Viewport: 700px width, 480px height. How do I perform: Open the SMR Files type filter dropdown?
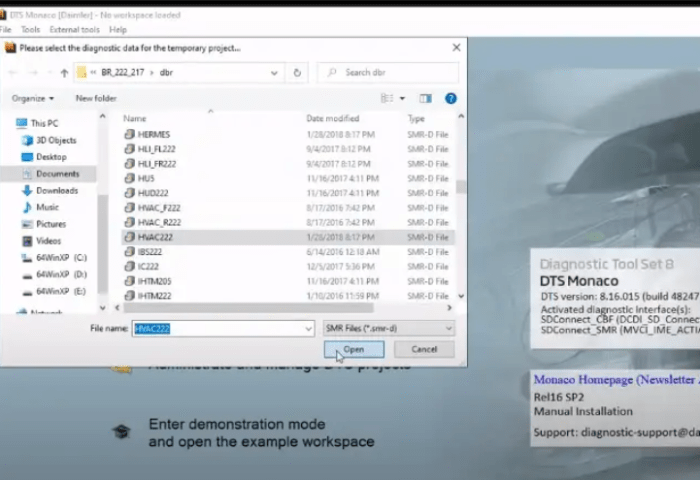pos(389,329)
